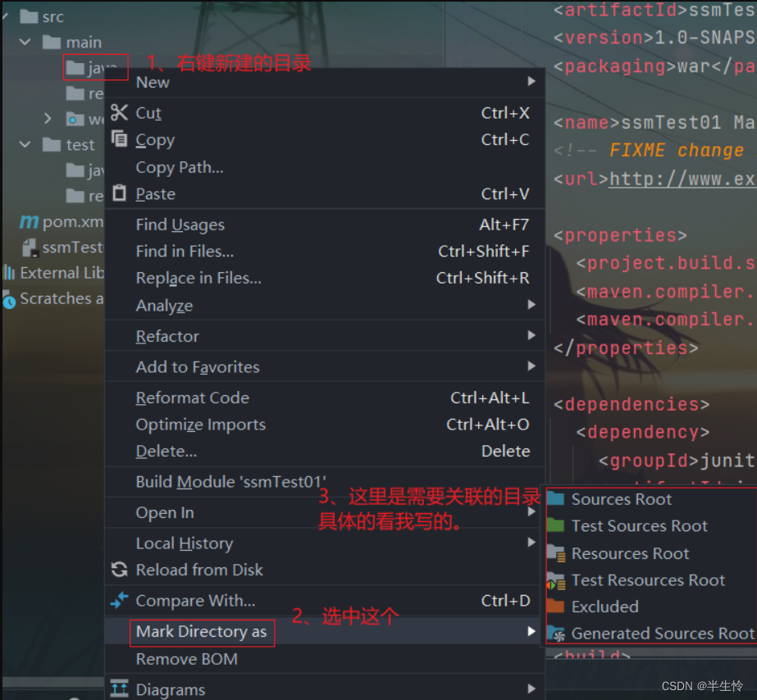Click the orange Excluded folder icon

[x=556, y=606]
